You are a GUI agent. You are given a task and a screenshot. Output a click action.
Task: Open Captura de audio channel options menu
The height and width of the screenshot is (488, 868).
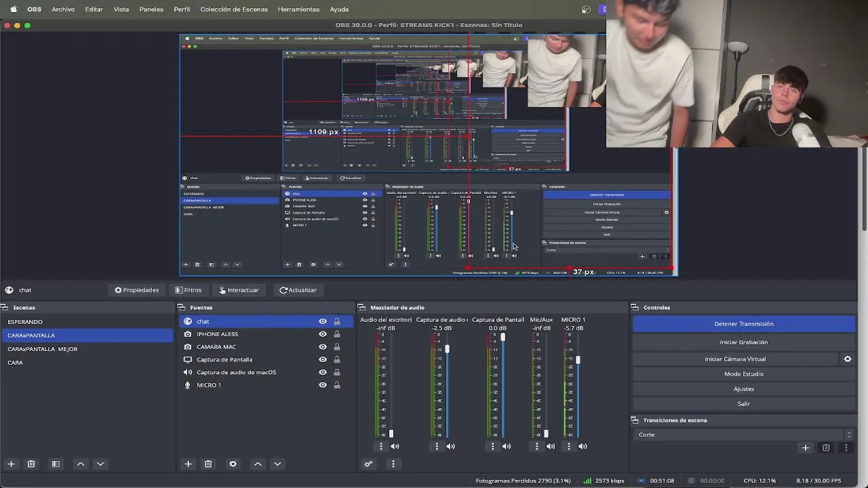click(437, 446)
